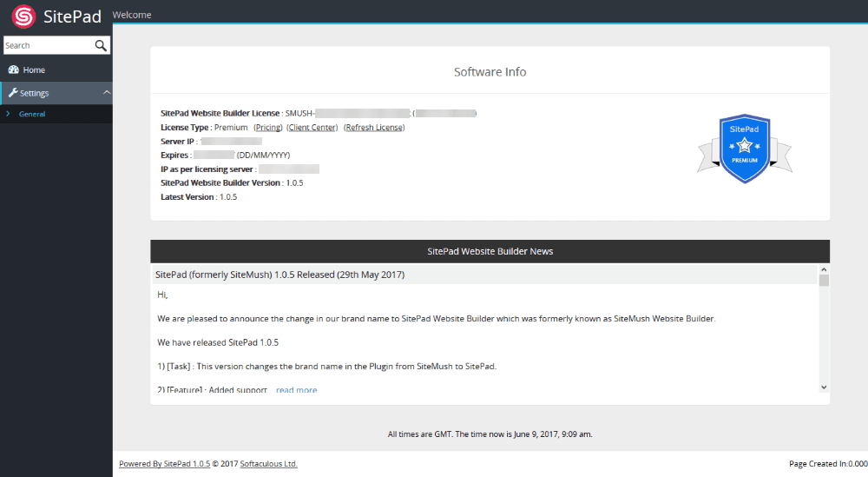Open the Home menu item

[x=56, y=70]
